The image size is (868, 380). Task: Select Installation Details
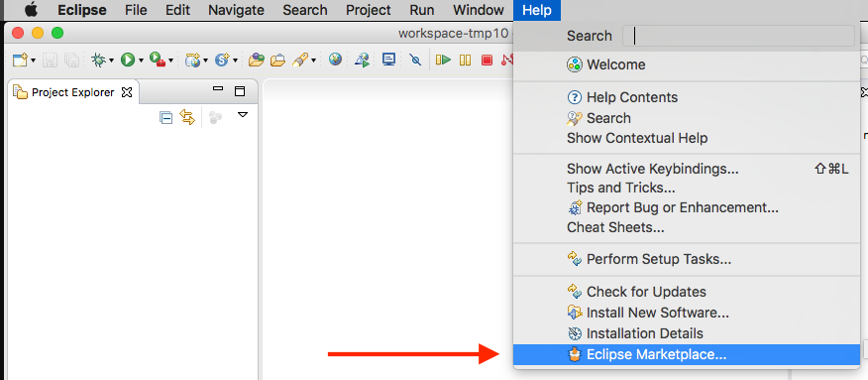pos(687,333)
